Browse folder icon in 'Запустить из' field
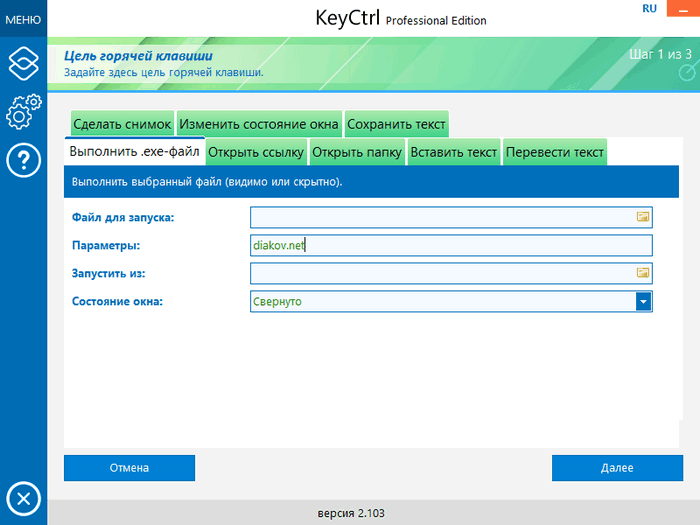 (643, 272)
